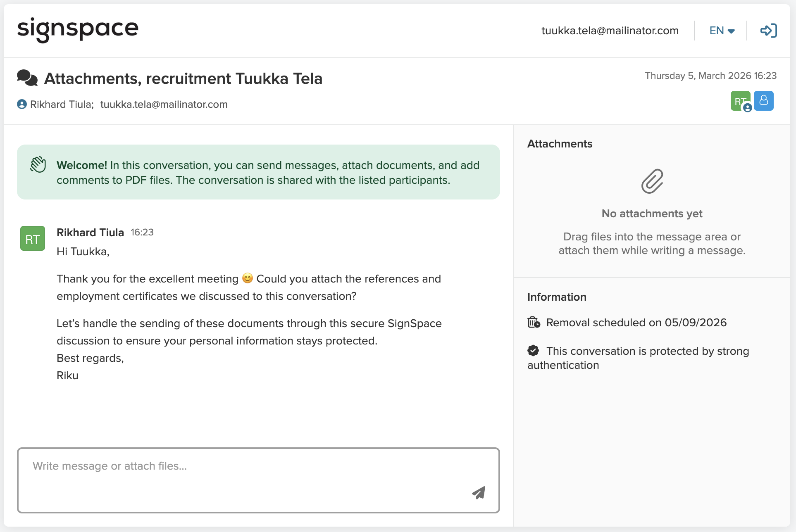Click the green RT avatar beside message
The image size is (796, 532).
click(33, 238)
